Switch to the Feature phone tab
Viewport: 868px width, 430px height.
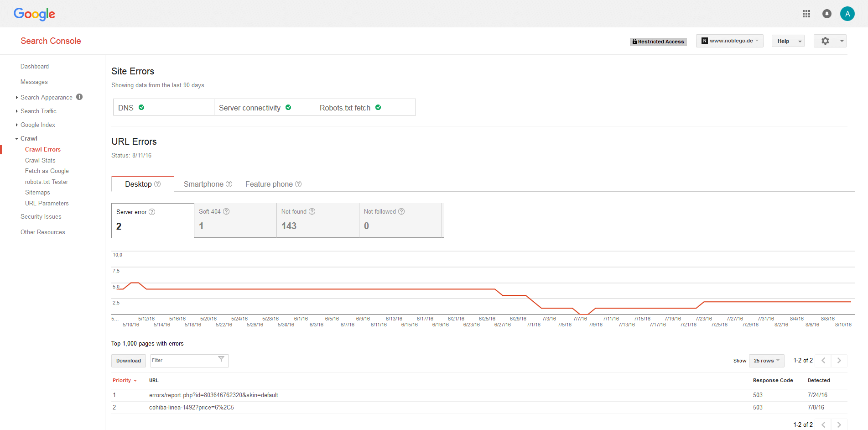pos(269,184)
